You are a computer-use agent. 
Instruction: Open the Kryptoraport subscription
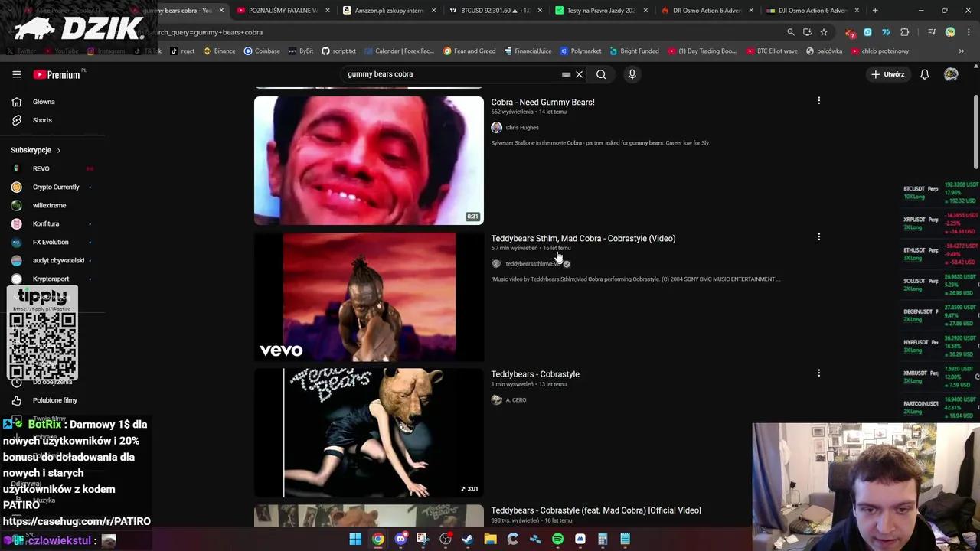click(51, 279)
